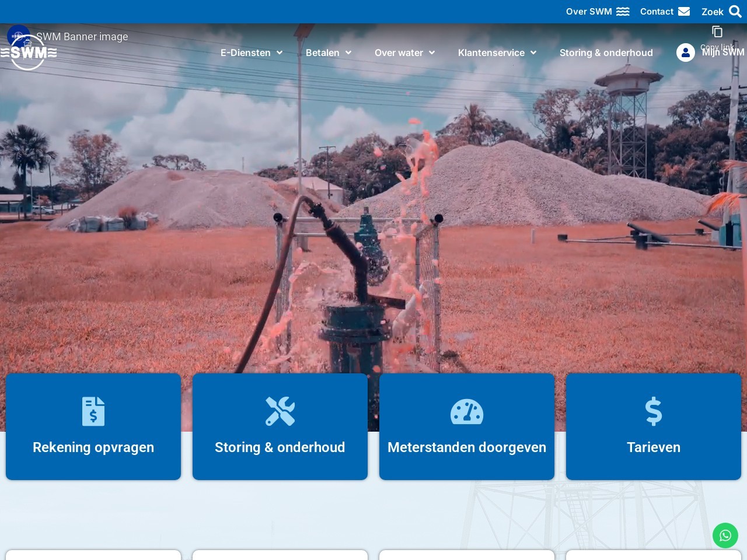Open the Over SWM waves icon link
The height and width of the screenshot is (560, 747).
(623, 12)
